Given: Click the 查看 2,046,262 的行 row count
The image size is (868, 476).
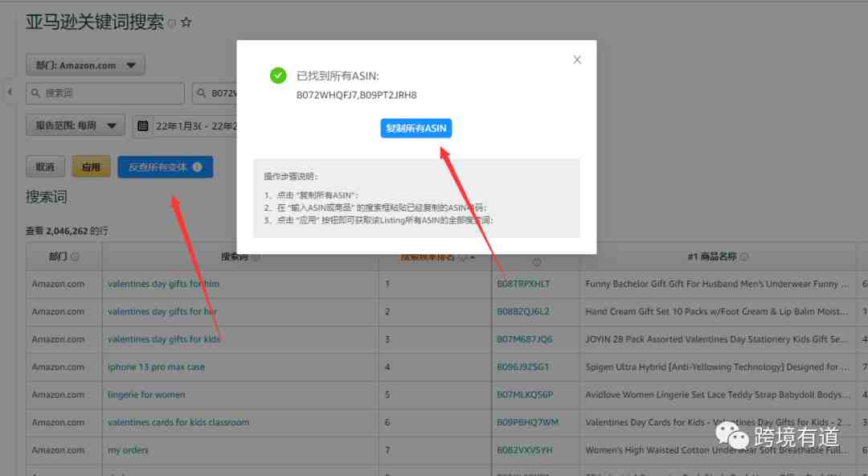Looking at the screenshot, I should (x=67, y=231).
